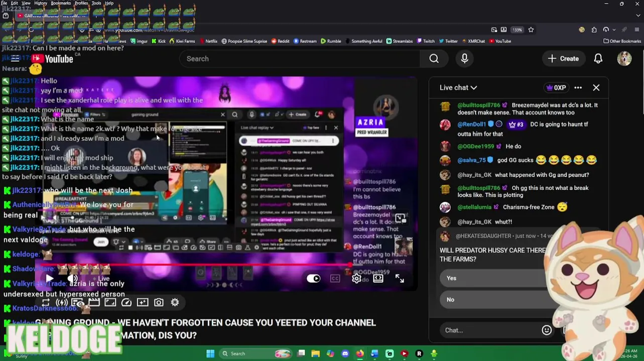644x361 pixels.
Task: Click the 0XP crown badge
Action: point(556,88)
